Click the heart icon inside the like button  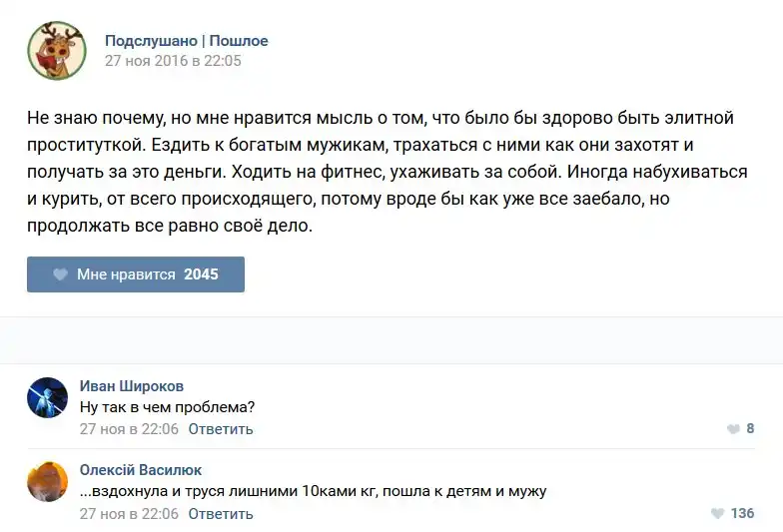(60, 274)
